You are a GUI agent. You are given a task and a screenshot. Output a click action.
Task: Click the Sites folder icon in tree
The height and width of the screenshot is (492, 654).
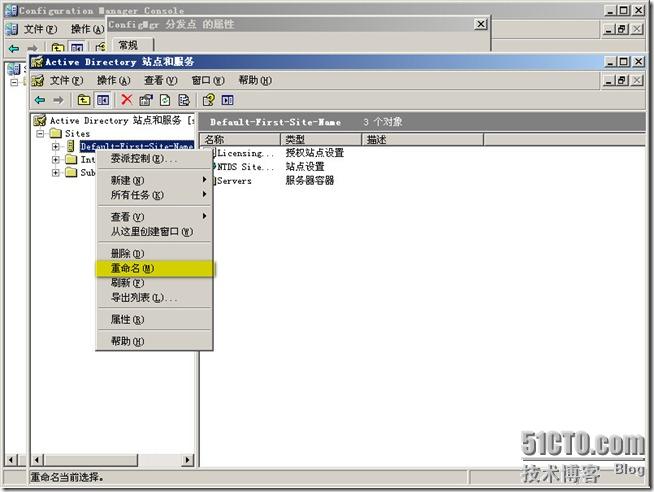tap(56, 133)
